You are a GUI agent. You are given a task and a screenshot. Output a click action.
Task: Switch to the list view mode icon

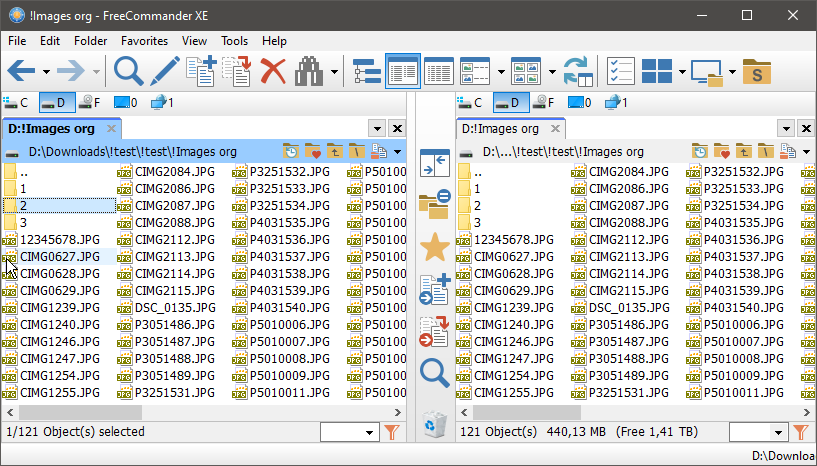(403, 71)
